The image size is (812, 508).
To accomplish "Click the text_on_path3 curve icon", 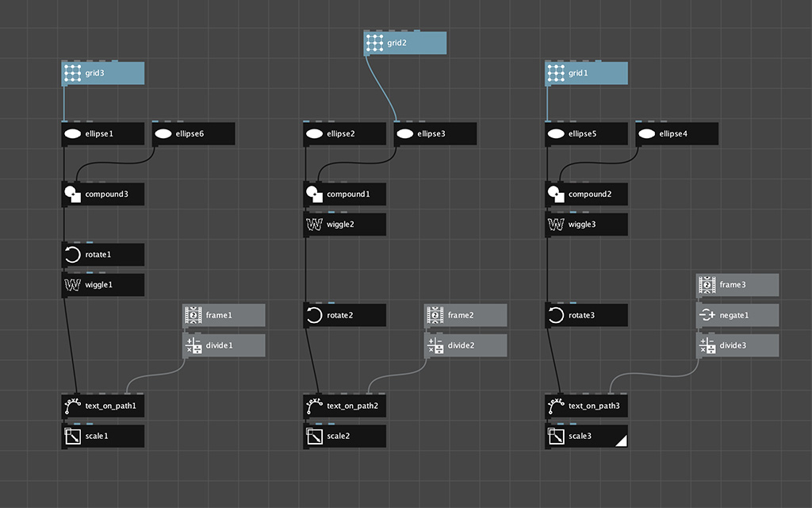I will tap(556, 406).
